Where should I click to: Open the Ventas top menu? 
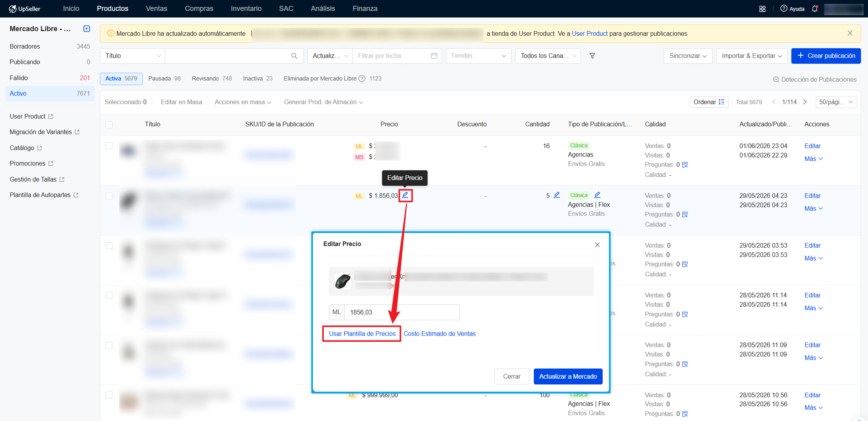156,9
